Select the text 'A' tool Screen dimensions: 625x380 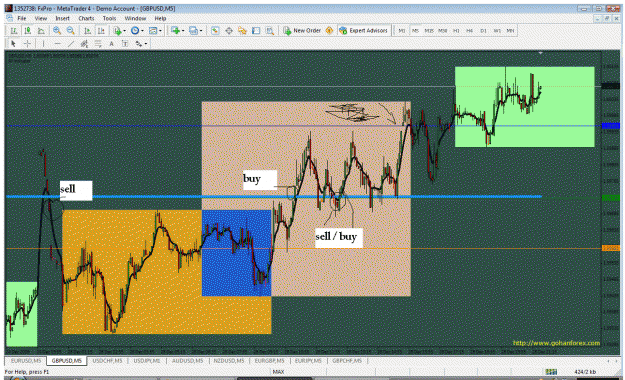(x=112, y=43)
